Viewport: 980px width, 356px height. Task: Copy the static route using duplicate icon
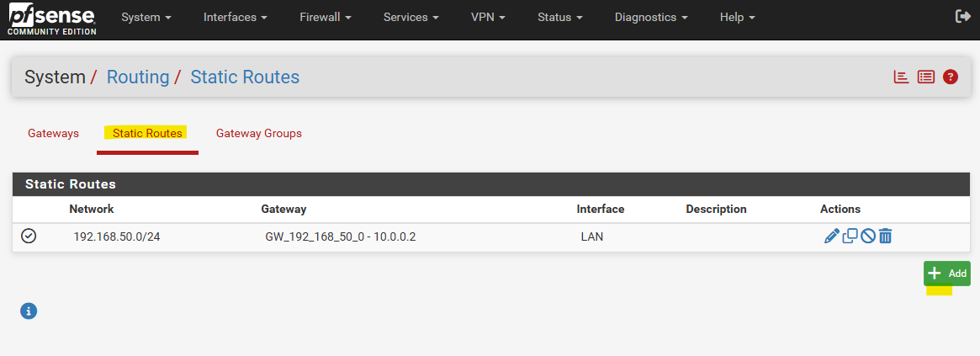tap(850, 236)
